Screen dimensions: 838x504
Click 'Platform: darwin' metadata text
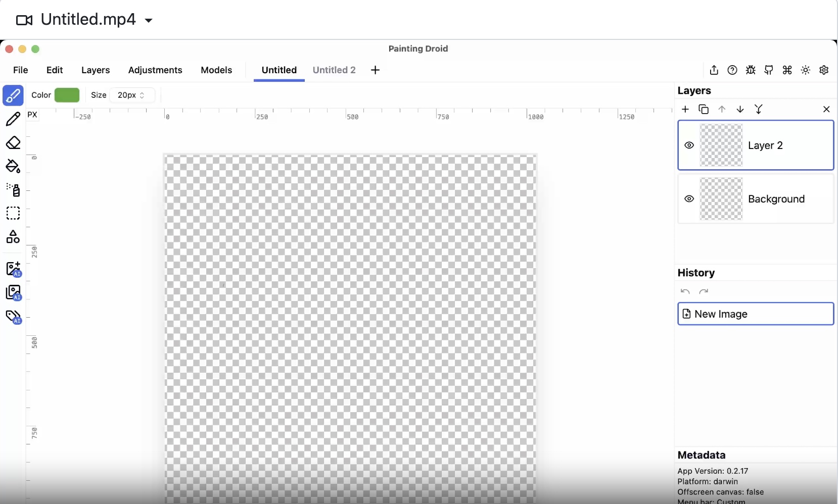tap(708, 482)
